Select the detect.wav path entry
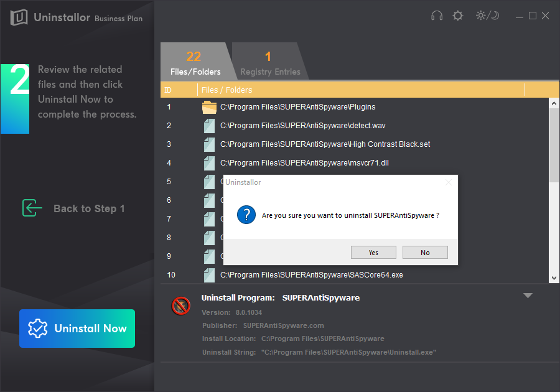The width and height of the screenshot is (560, 392). [303, 126]
